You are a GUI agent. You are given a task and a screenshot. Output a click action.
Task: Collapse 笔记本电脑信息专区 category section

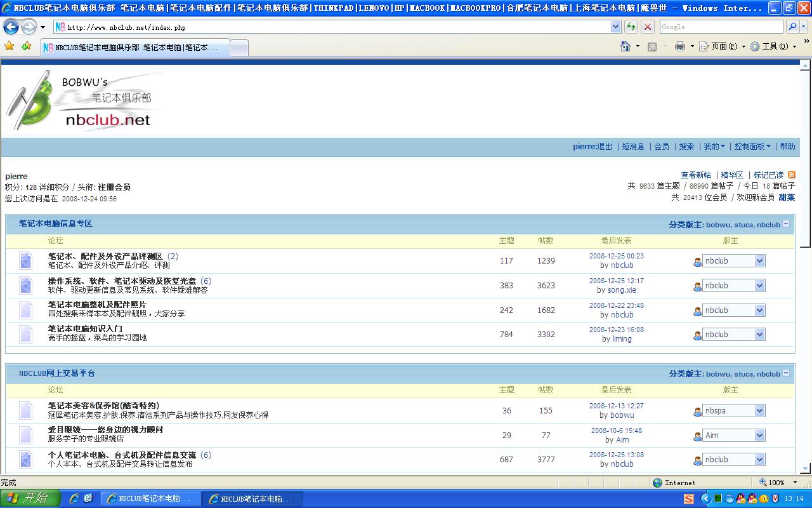point(786,224)
